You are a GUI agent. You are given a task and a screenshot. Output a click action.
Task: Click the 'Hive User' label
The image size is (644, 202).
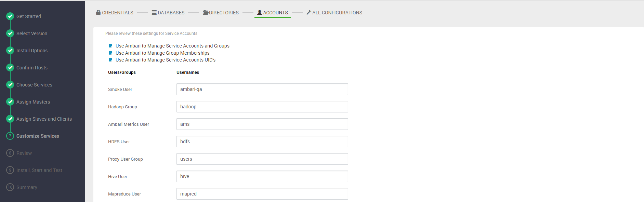point(118,177)
